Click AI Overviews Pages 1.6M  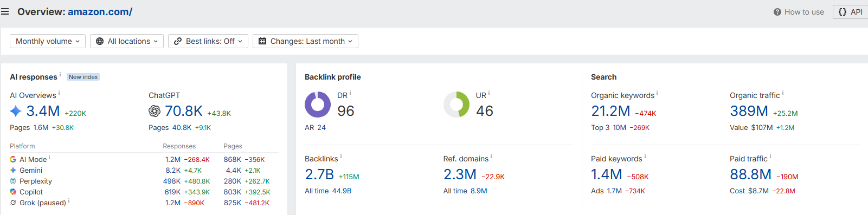coord(41,128)
